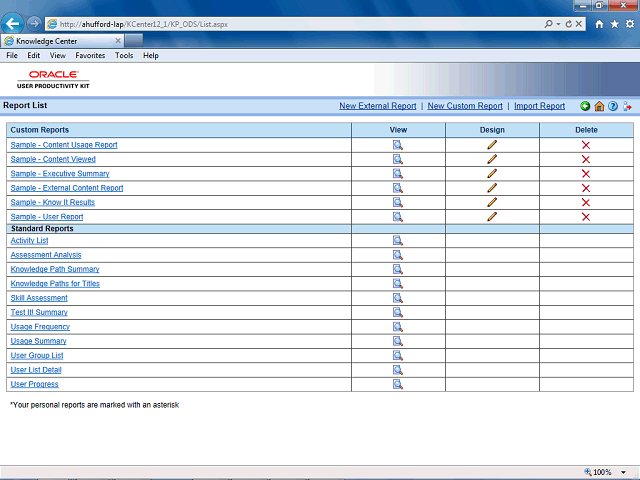This screenshot has width=640, height=480.
Task: Open the address bar search dropdown arrow
Action: pos(558,24)
